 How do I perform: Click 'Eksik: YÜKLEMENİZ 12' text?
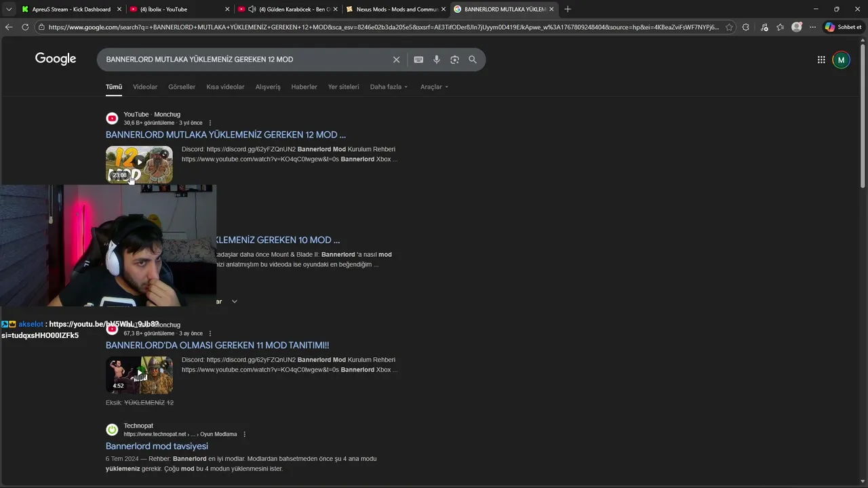[140, 403]
